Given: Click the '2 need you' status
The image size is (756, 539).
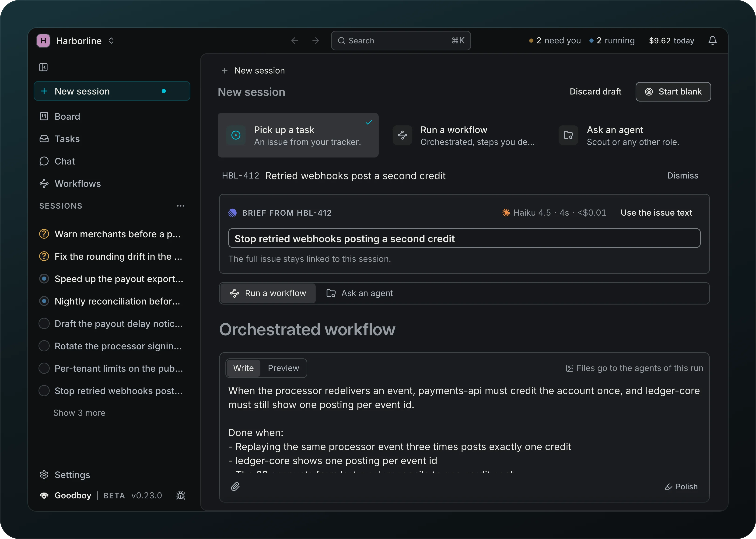Looking at the screenshot, I should pyautogui.click(x=555, y=41).
